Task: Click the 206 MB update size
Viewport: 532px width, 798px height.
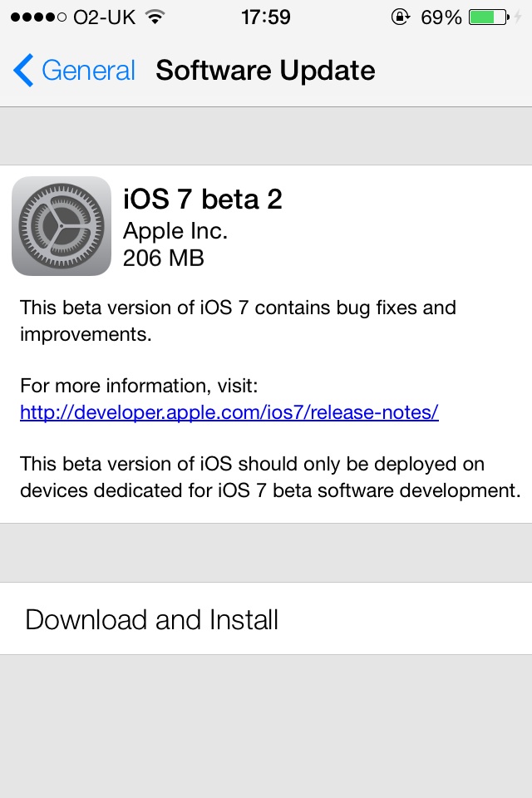Action: pos(164,258)
